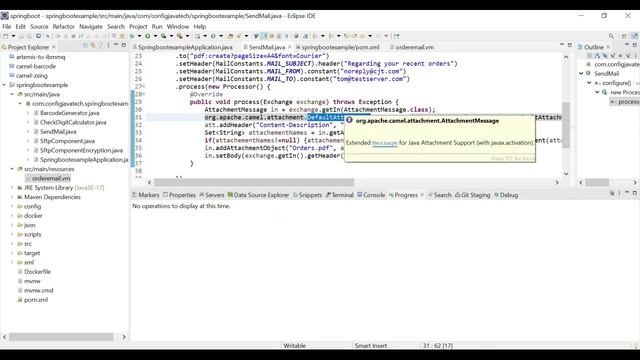Toggle Link with Editor in Project Explorer
The image size is (640, 360).
[93, 45]
